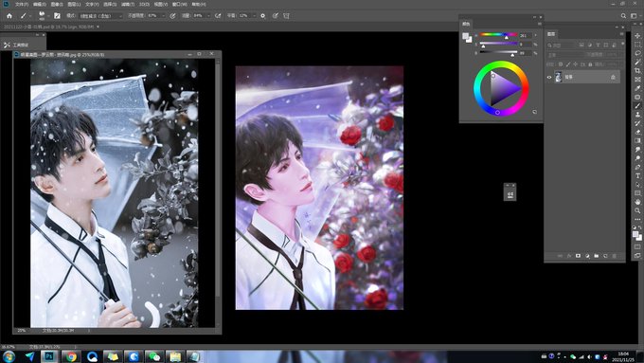The width and height of the screenshot is (644, 363).
Task: Click new adjustment layer button
Action: tap(587, 256)
